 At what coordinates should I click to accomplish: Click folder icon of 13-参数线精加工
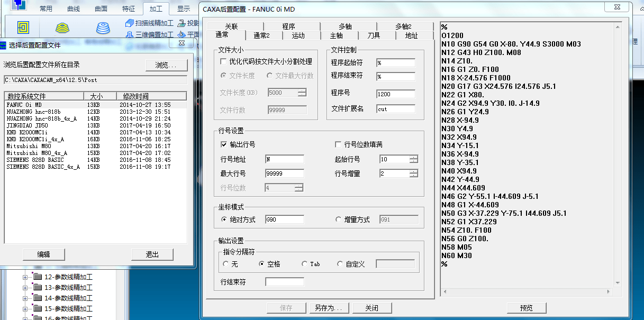point(37,287)
